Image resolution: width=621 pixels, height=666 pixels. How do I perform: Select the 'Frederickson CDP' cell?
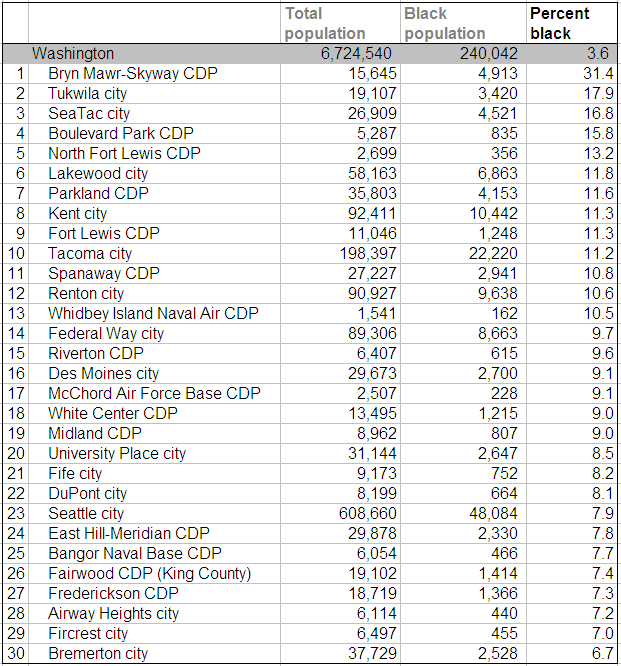click(x=154, y=593)
